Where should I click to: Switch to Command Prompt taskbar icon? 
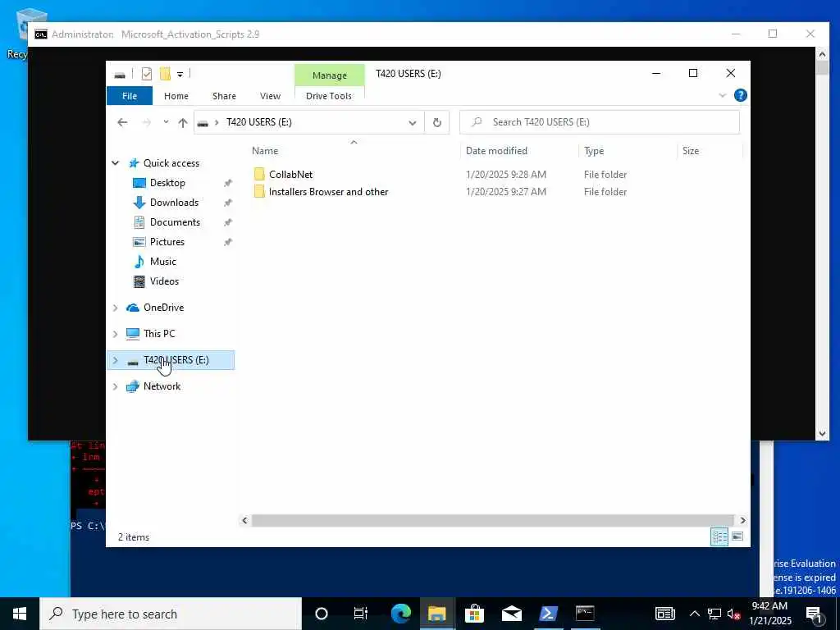coord(585,614)
